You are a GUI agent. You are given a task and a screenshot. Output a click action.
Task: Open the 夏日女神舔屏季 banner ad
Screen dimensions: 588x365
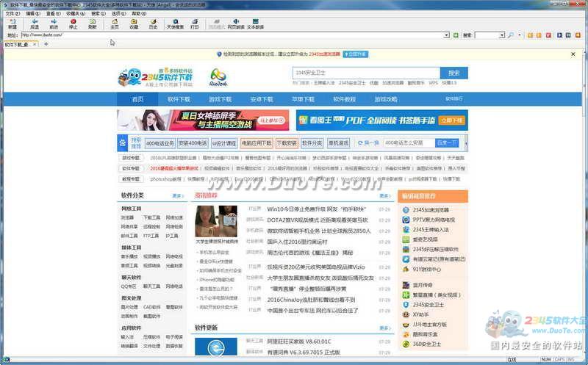coord(204,120)
